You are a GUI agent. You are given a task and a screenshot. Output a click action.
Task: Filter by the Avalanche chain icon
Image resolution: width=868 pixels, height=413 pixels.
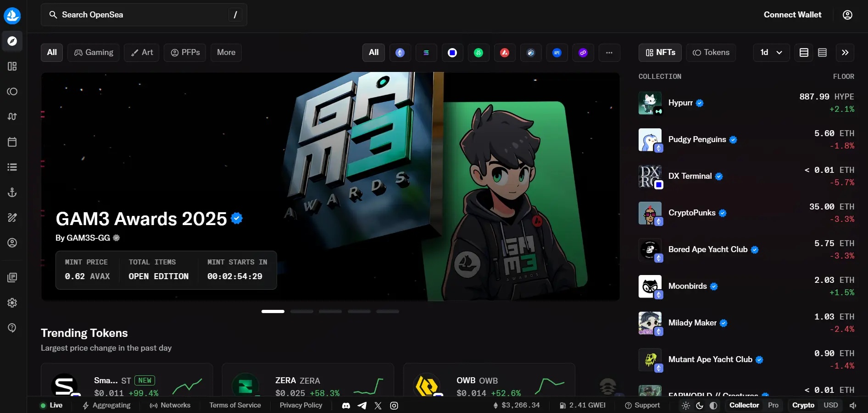[505, 53]
